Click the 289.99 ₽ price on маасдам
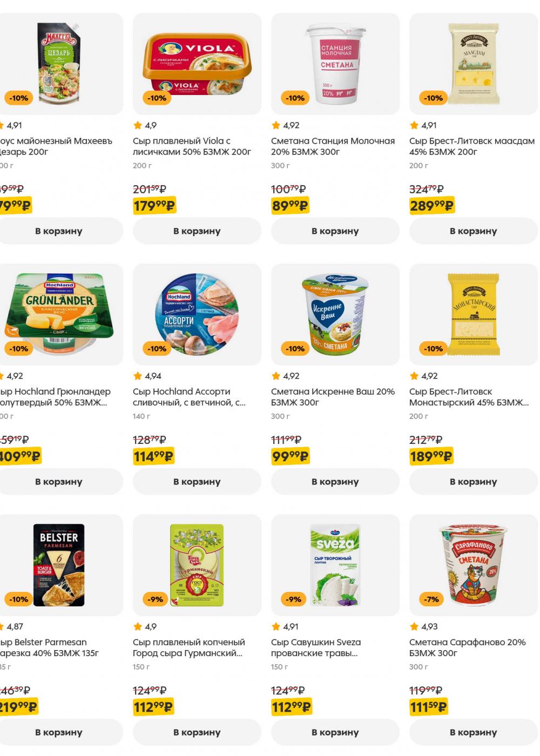540x756 pixels. point(432,206)
